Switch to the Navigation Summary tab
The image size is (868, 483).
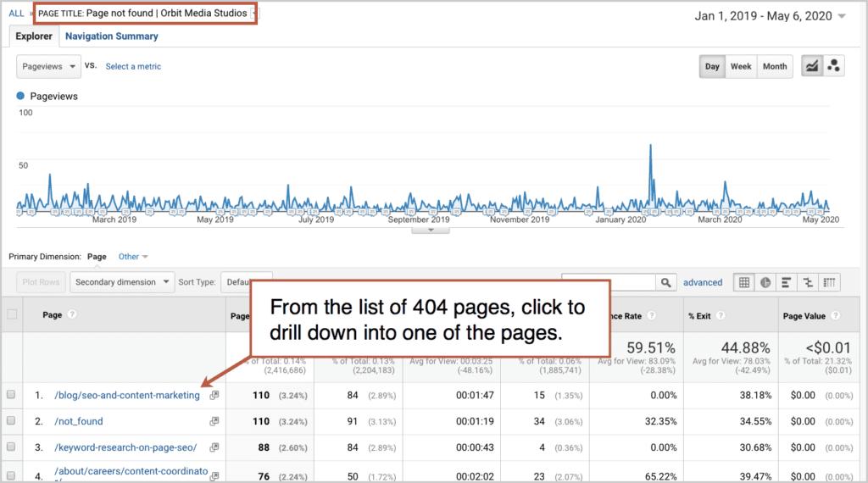coord(111,36)
